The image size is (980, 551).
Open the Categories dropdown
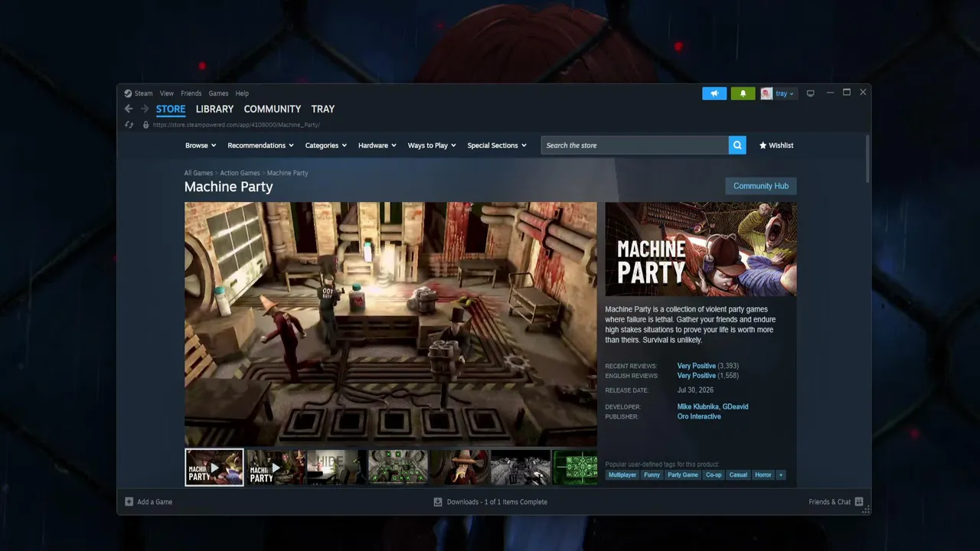pyautogui.click(x=326, y=145)
